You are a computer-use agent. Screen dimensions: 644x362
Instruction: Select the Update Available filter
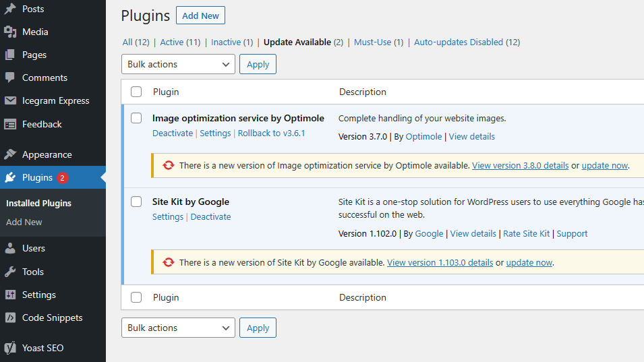pos(303,42)
